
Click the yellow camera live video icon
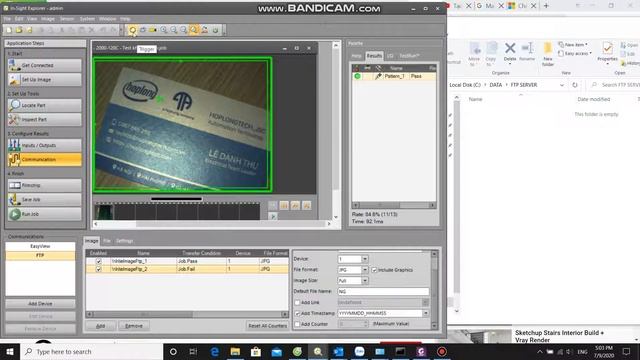153,30
